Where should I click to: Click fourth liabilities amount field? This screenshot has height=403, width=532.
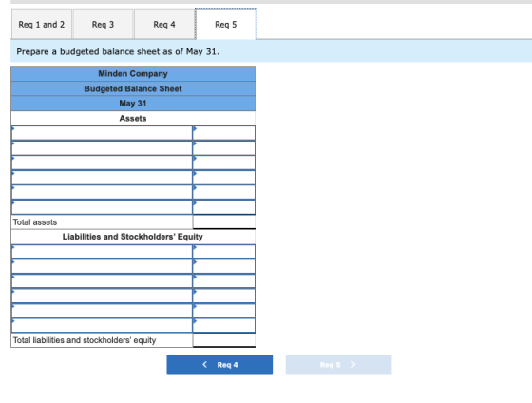click(x=224, y=296)
